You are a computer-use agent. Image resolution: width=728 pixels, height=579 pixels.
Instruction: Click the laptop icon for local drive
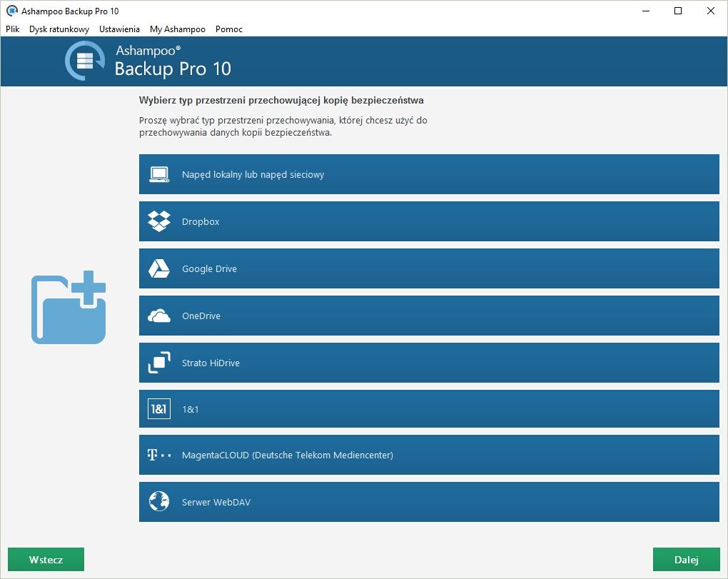tap(159, 175)
